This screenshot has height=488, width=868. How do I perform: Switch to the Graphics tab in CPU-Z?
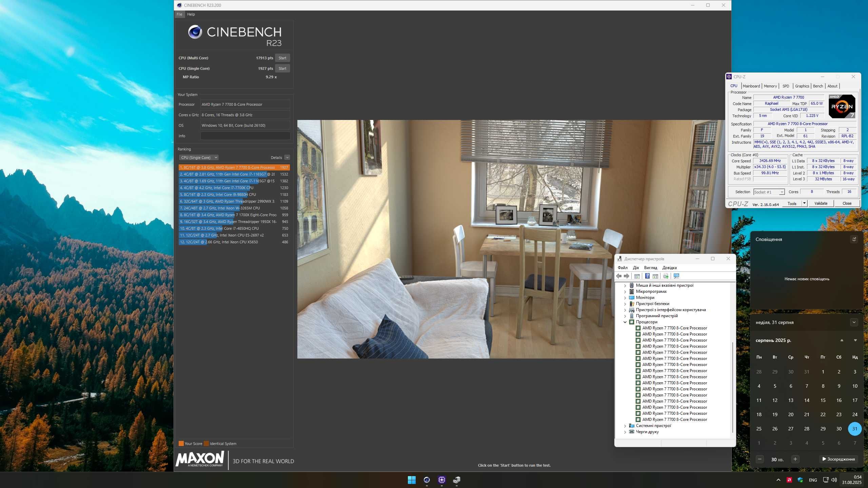[802, 86]
